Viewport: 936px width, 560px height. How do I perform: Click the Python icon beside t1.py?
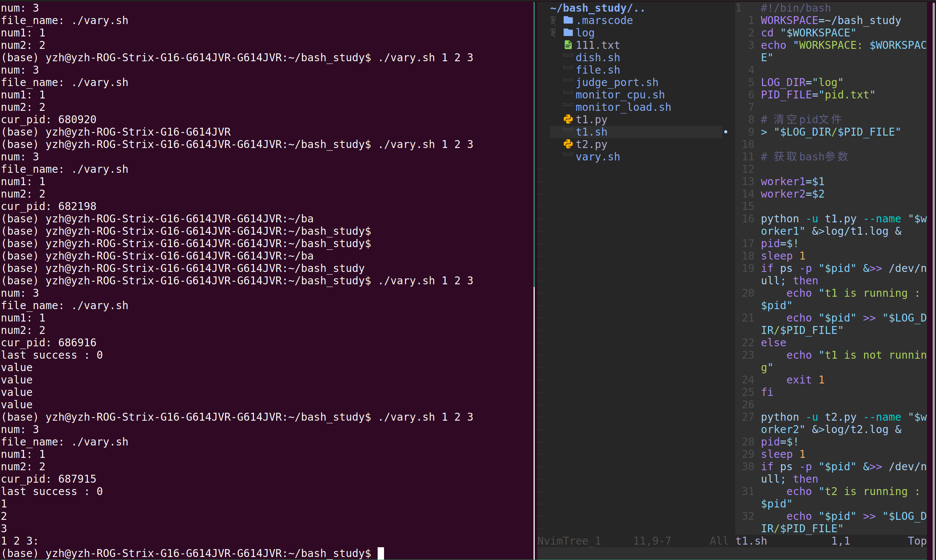click(568, 119)
